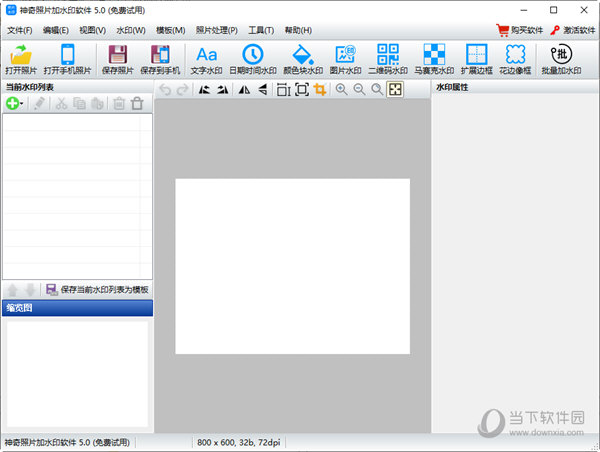The width and height of the screenshot is (600, 452).
Task: Open the 模板(M) menu
Action: click(x=171, y=30)
